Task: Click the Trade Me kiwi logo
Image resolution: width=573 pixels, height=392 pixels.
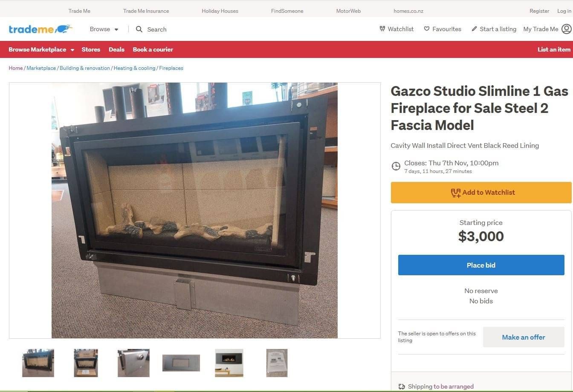Action: 41,29
